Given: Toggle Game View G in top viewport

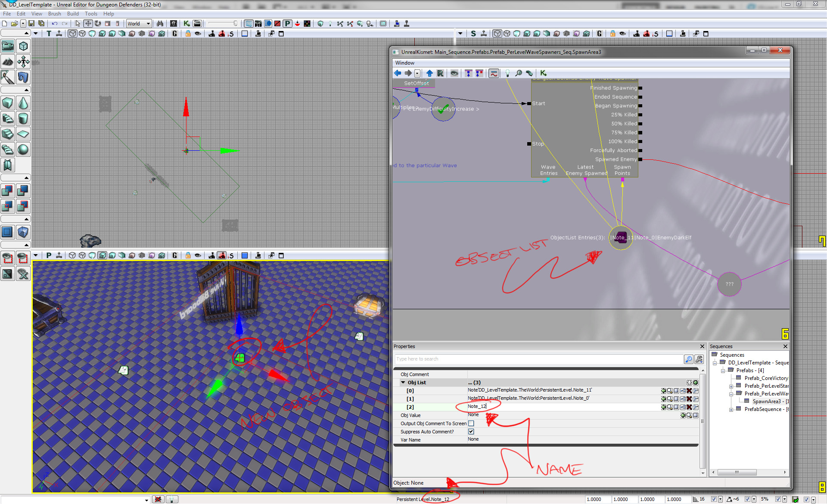Looking at the screenshot, I should pyautogui.click(x=174, y=34).
